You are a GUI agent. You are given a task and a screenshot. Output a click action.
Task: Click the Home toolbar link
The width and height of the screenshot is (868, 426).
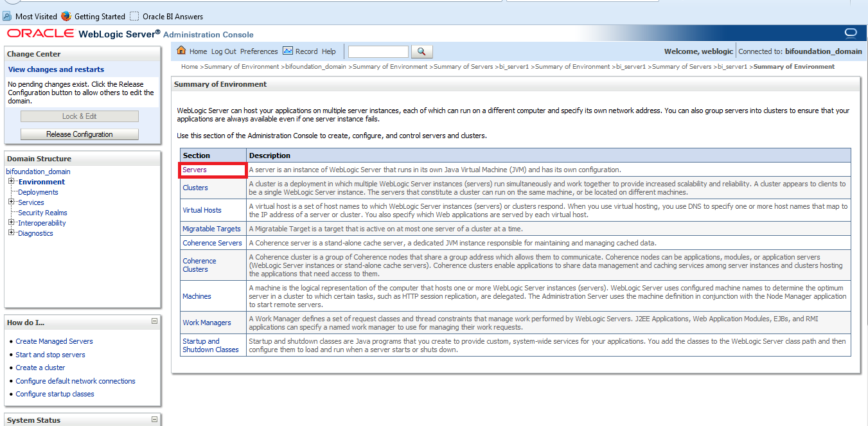198,51
